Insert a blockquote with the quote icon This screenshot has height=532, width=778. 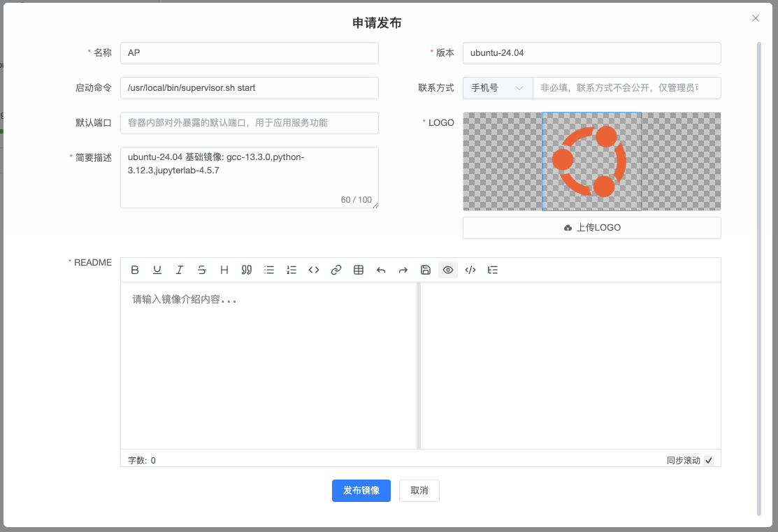tap(247, 270)
